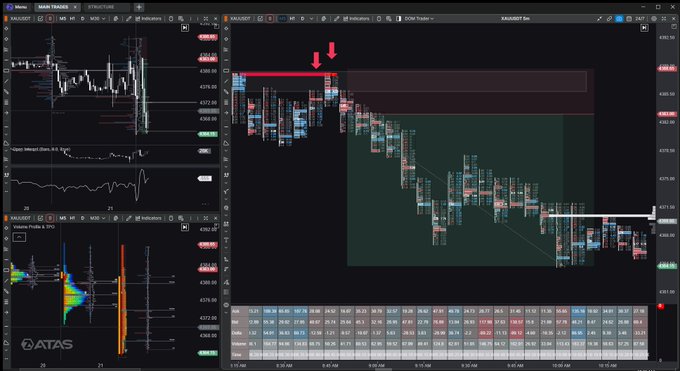
Task: Open Indicators list in top-left chart
Action: point(148,19)
